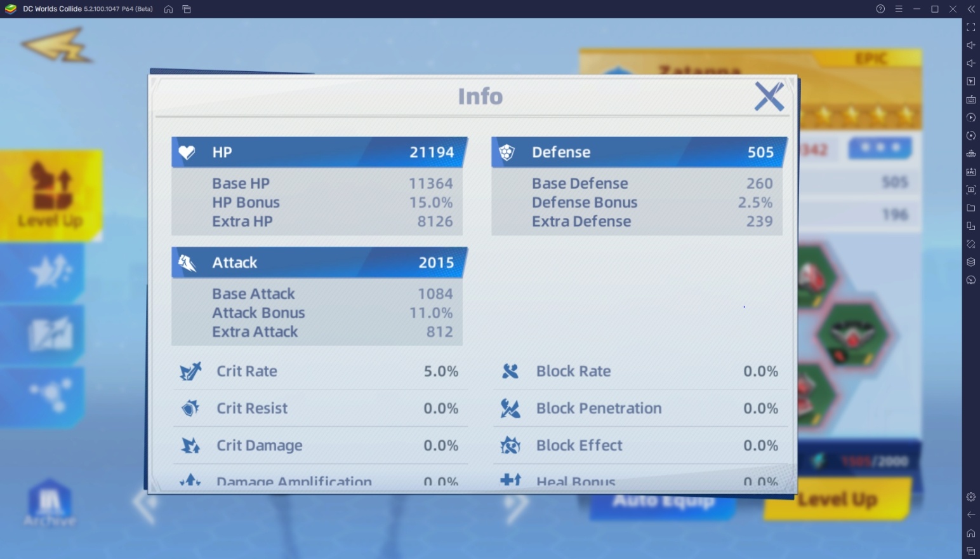Open media folder in BlueStacks sidebar
980x559 pixels.
[x=971, y=208]
